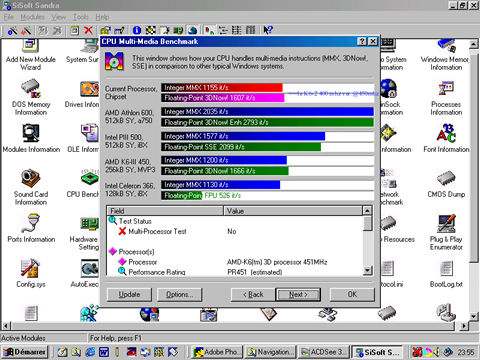This screenshot has width=480, height=360.
Task: Click the Update button
Action: [129, 295]
